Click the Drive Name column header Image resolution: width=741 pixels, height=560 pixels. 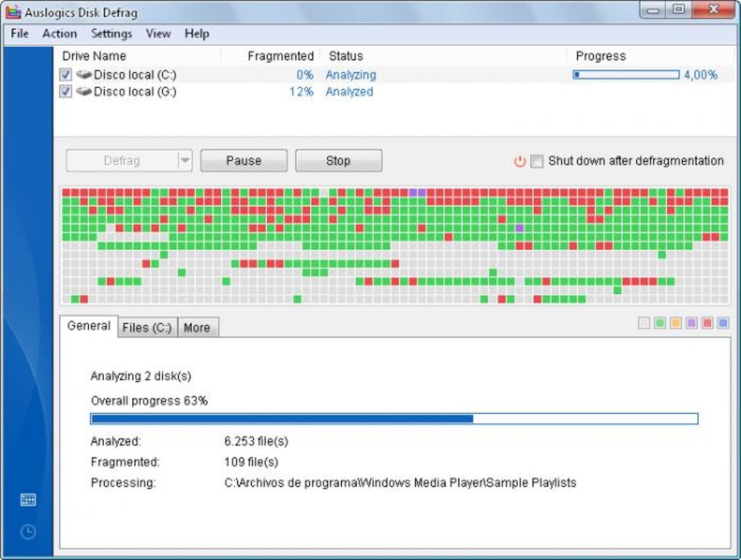tap(94, 56)
